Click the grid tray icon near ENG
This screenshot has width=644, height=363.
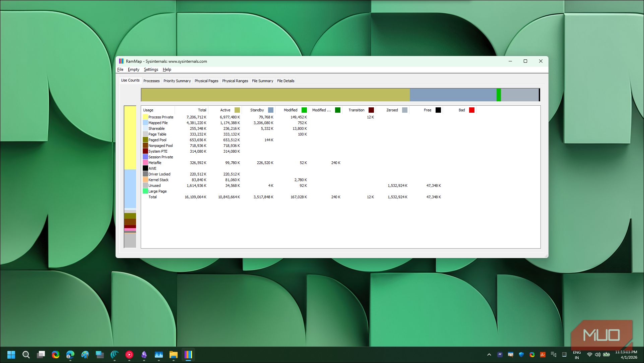(x=564, y=355)
